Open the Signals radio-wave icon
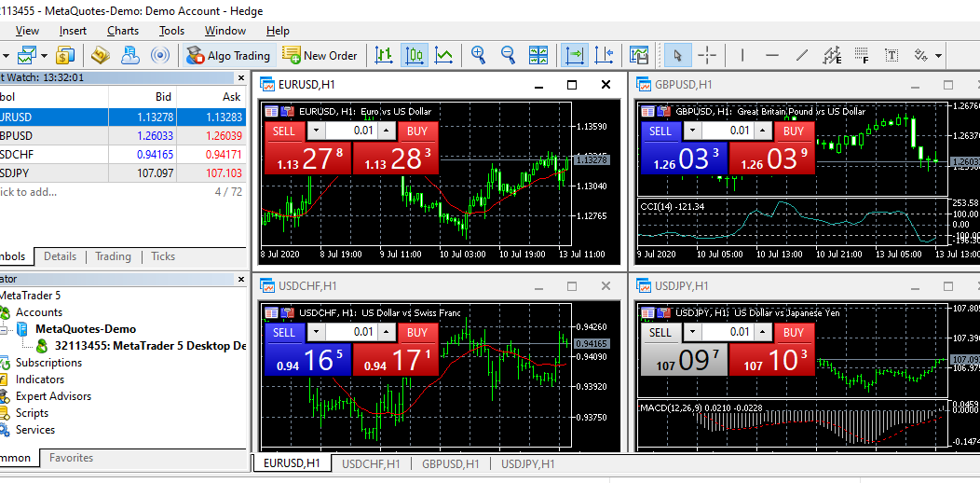 point(160,56)
